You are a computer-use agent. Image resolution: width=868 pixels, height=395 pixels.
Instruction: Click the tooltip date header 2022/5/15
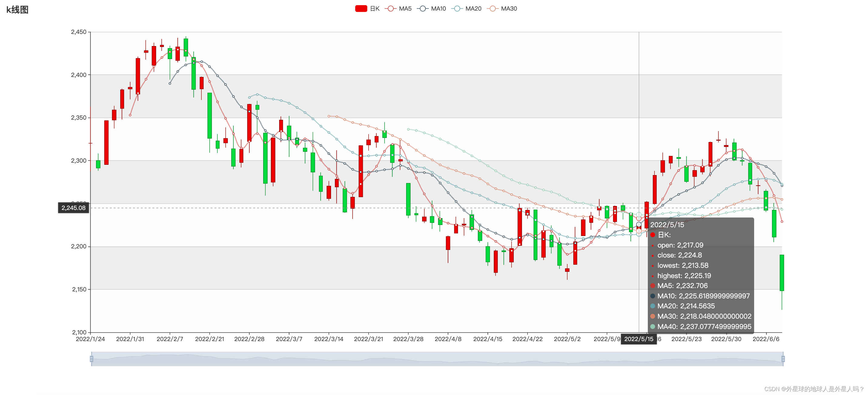[x=667, y=225]
